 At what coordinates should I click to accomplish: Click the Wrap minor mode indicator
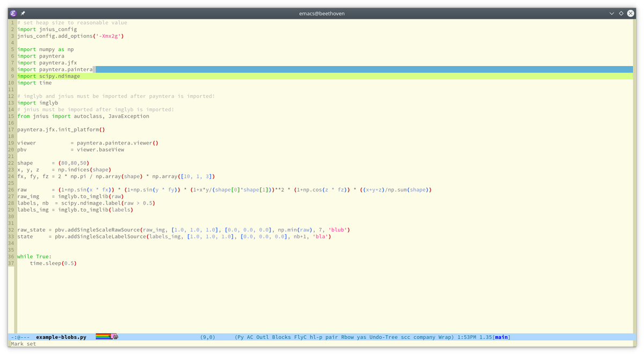click(x=445, y=337)
